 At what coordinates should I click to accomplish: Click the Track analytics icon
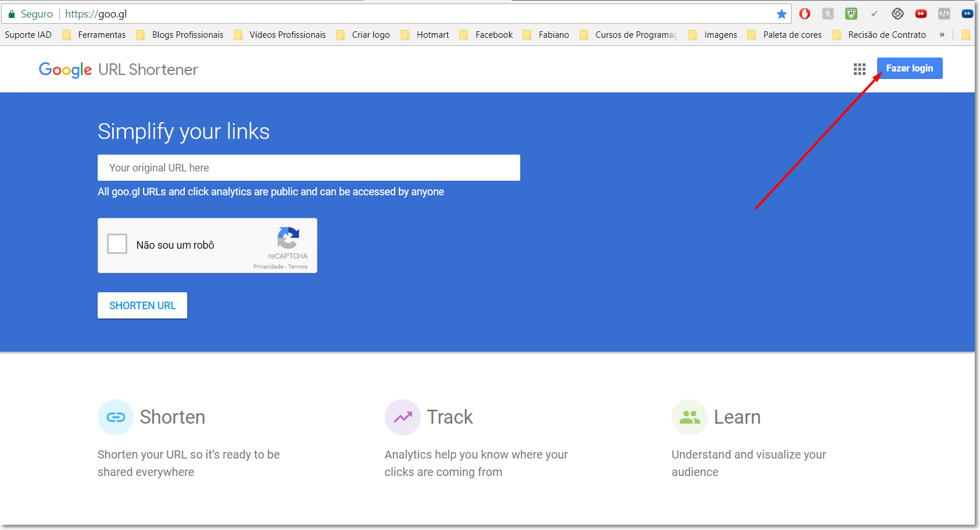point(403,417)
